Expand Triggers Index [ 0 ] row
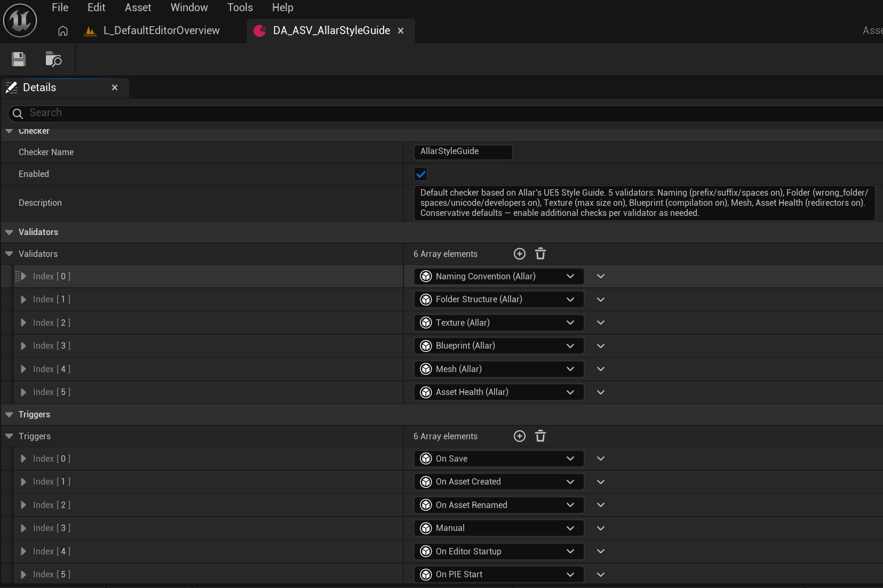 coord(23,458)
